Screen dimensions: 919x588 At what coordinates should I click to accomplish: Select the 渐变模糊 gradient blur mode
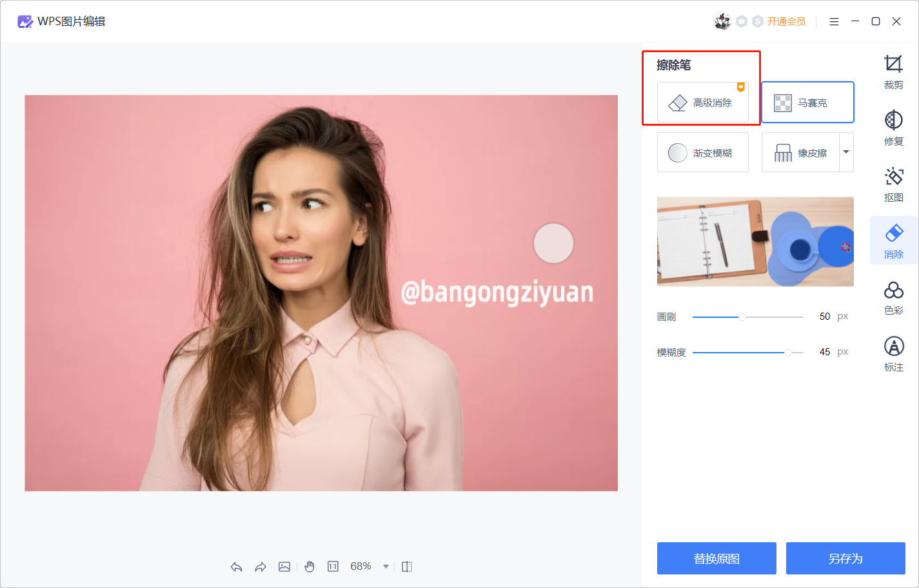pos(702,153)
